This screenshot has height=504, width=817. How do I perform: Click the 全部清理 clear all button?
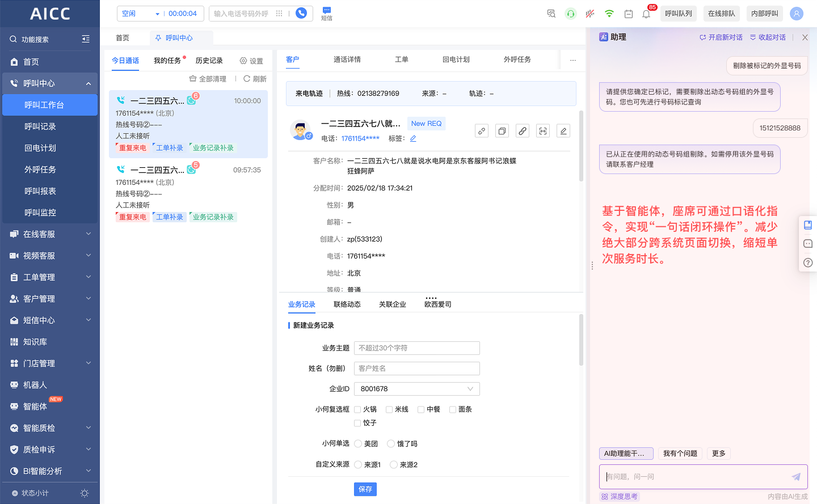pos(208,79)
